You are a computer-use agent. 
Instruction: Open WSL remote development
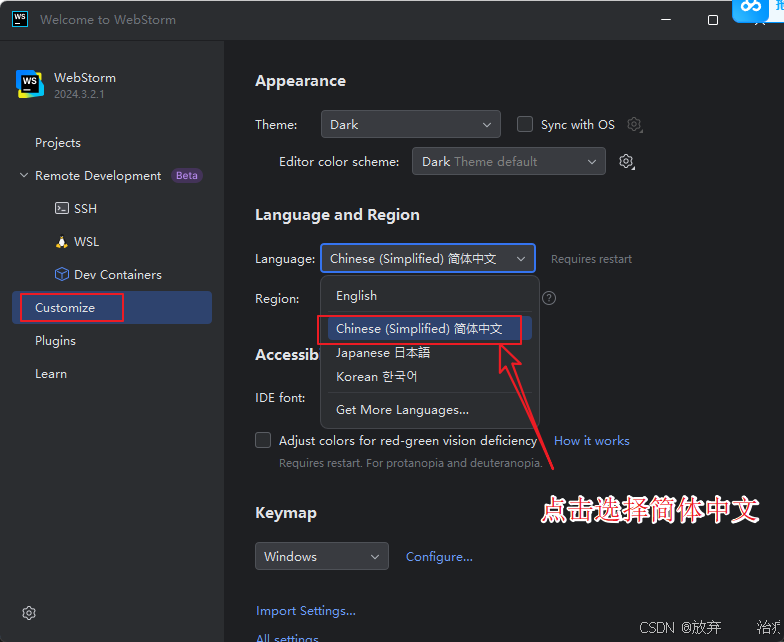pyautogui.click(x=86, y=242)
